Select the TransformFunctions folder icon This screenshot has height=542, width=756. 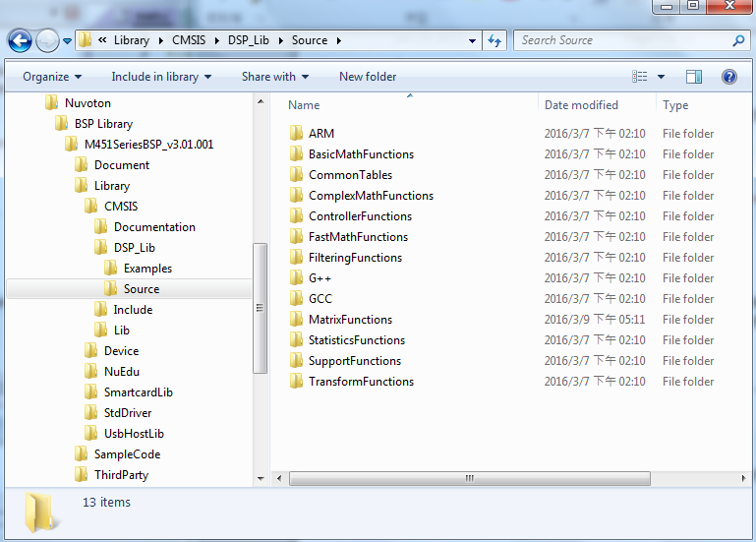[x=296, y=382]
